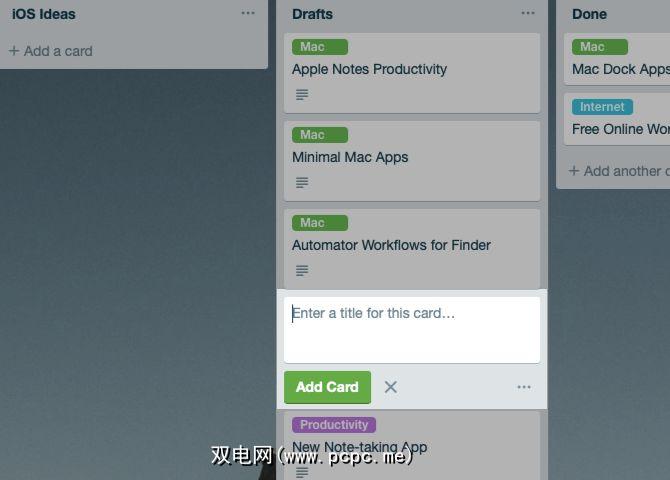This screenshot has height=480, width=670.
Task: Focus the card title input field
Action: [x=412, y=330]
